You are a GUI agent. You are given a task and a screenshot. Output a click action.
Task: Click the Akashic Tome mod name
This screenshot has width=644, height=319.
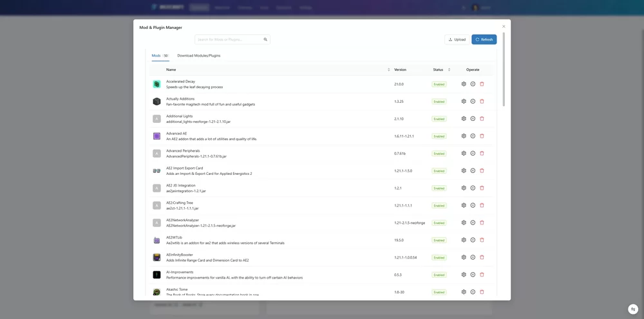(177, 289)
